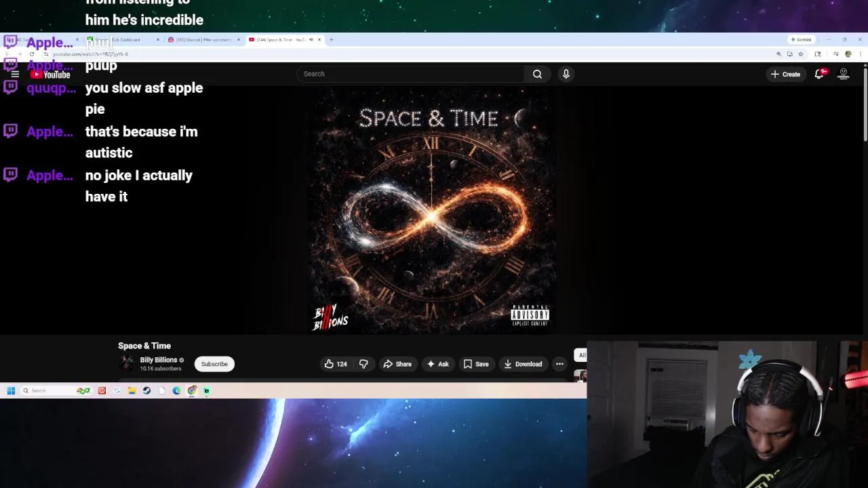The width and height of the screenshot is (868, 488).
Task: Bookmark this page with star icon
Action: pyautogui.click(x=801, y=54)
